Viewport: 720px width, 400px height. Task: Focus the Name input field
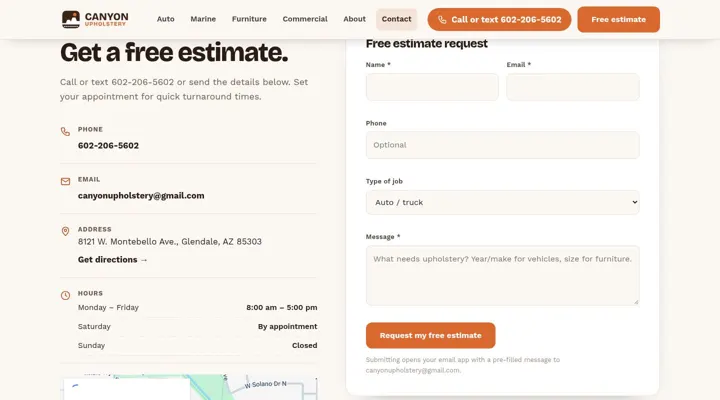[432, 87]
